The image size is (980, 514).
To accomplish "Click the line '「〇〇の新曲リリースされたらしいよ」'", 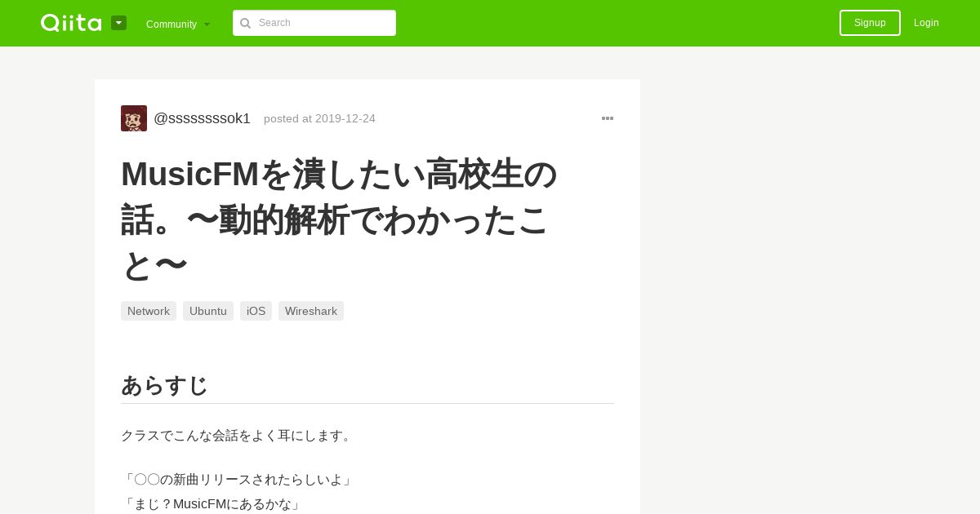I will tap(238, 480).
